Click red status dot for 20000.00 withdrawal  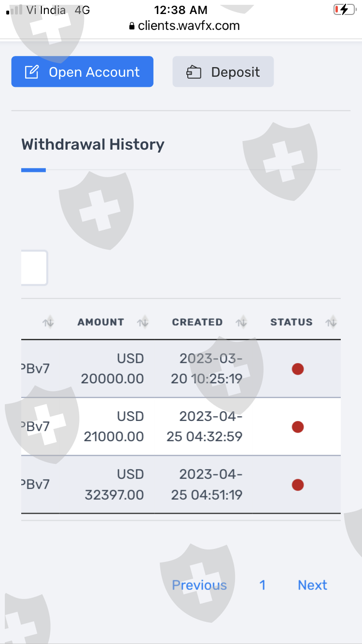[x=298, y=369]
